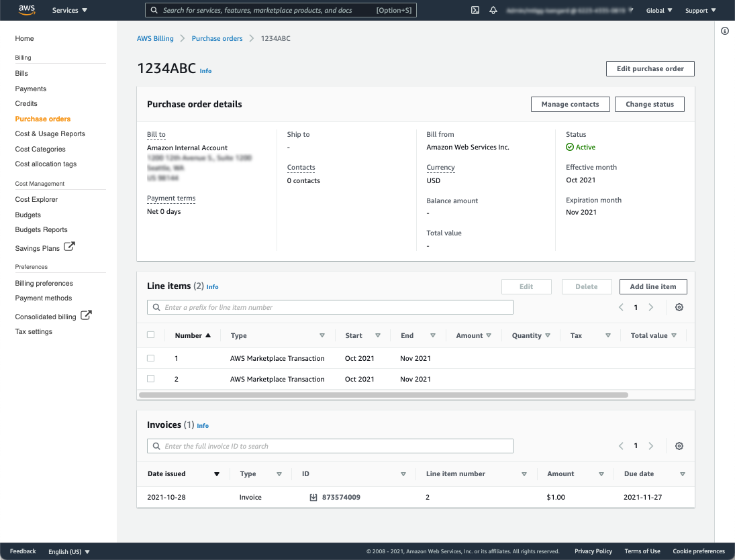Open Cost Explorer in sidebar
This screenshot has height=560, width=735.
click(x=36, y=199)
